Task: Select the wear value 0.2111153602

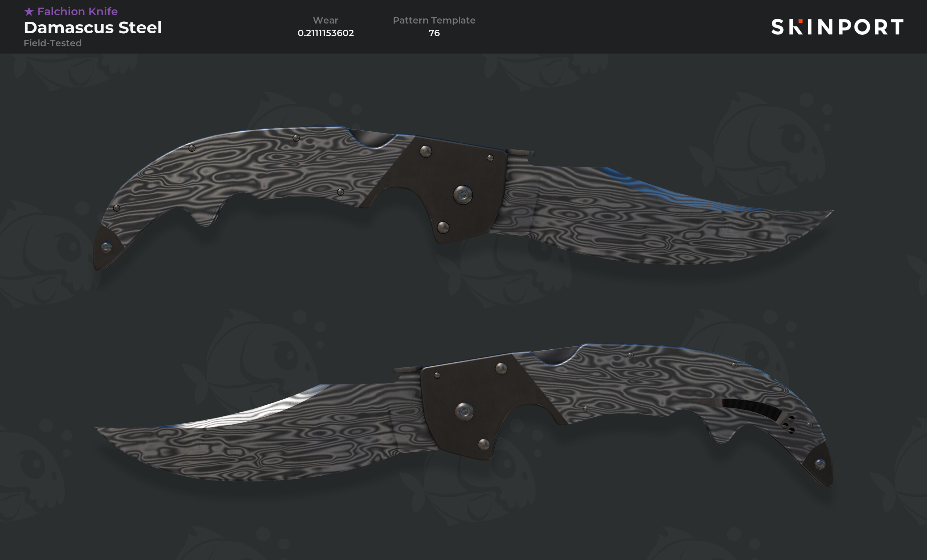Action: click(326, 33)
